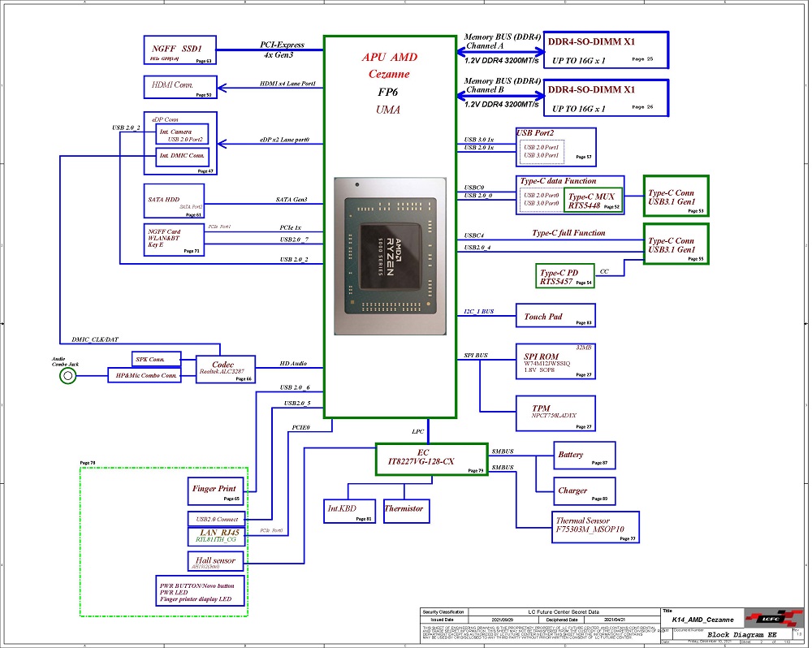Select the EC IT8227VG-128-CX block
Viewport: 812px width, 648px height.
pyautogui.click(x=432, y=459)
